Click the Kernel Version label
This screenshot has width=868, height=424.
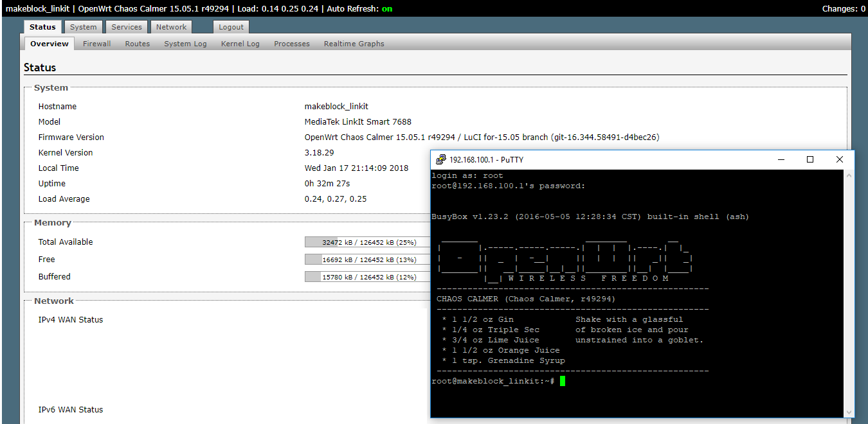tap(66, 153)
